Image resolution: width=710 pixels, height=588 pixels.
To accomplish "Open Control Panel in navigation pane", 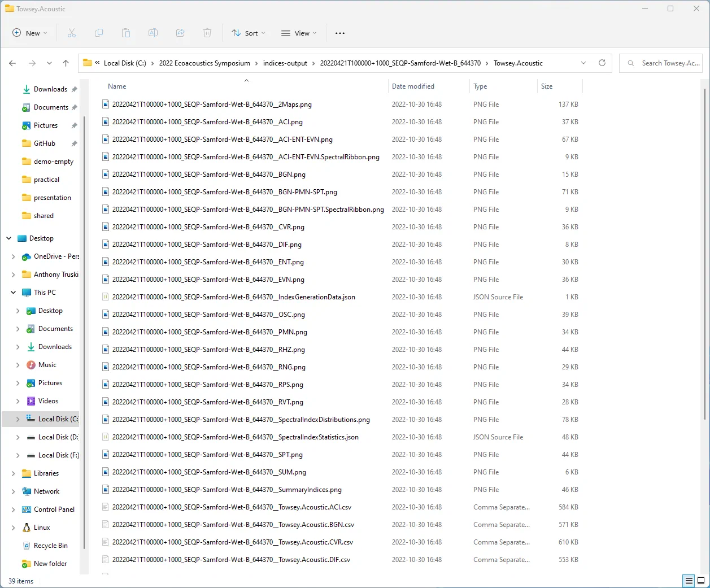I will pos(54,509).
